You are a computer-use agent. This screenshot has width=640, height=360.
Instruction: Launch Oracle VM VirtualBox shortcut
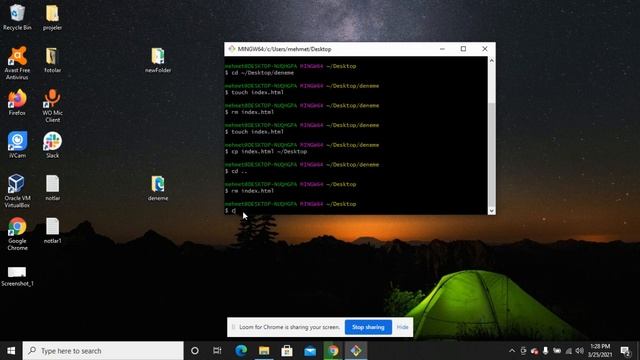point(17,191)
